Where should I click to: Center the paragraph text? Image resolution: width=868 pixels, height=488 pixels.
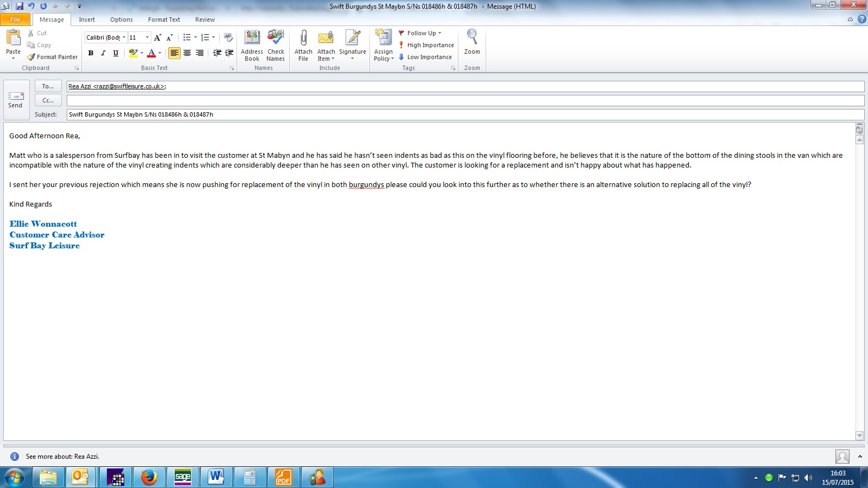tap(187, 53)
